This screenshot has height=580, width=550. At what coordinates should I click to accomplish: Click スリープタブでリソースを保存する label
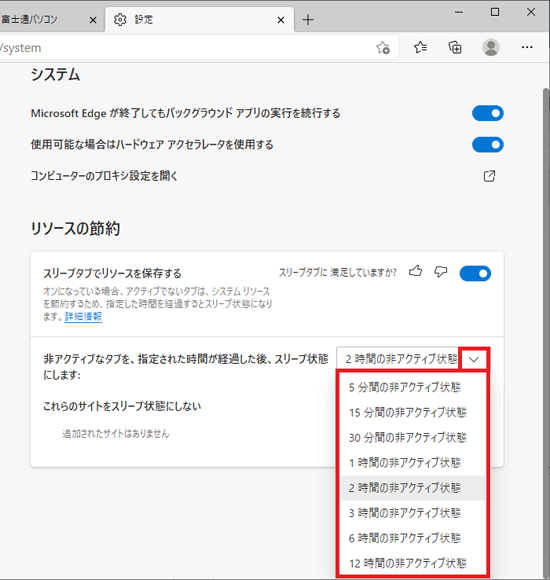(x=112, y=273)
